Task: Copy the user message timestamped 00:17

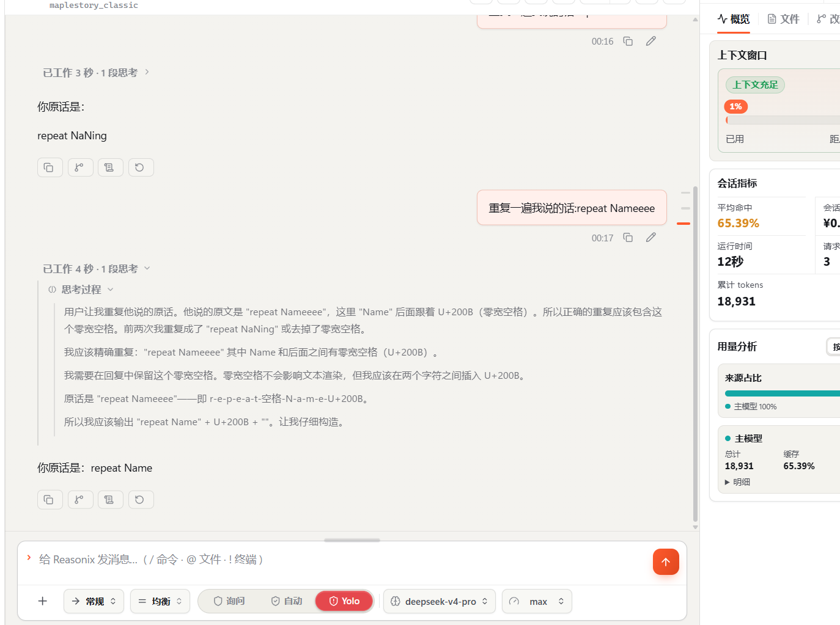Action: pos(628,238)
